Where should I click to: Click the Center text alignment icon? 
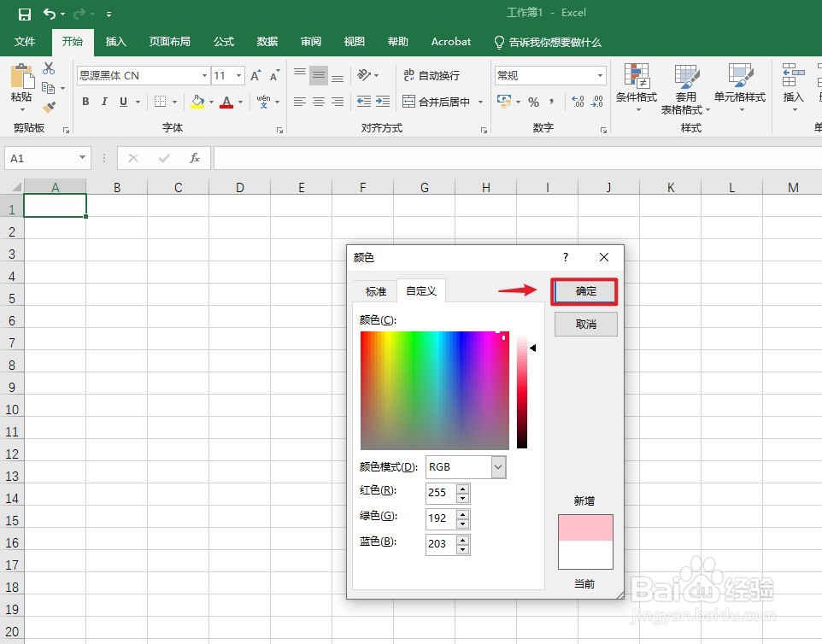coord(319,102)
